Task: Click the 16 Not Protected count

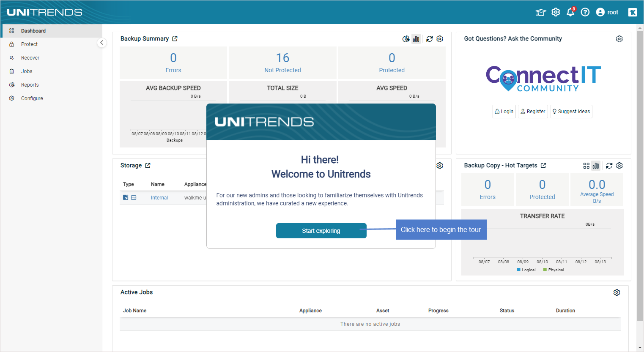Action: coord(282,63)
